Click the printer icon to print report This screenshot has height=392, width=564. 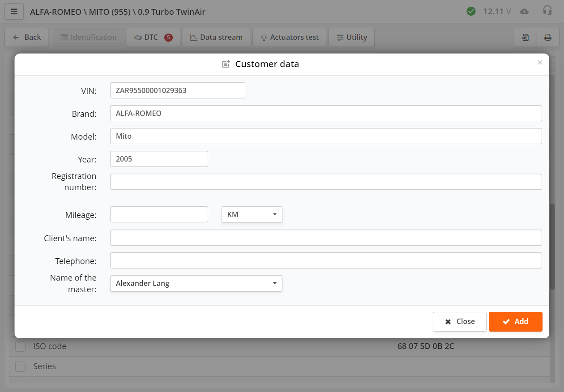pos(548,37)
